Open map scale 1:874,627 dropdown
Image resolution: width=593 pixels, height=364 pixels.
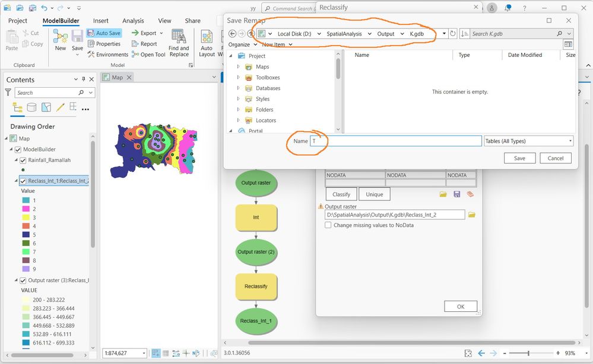pos(144,353)
